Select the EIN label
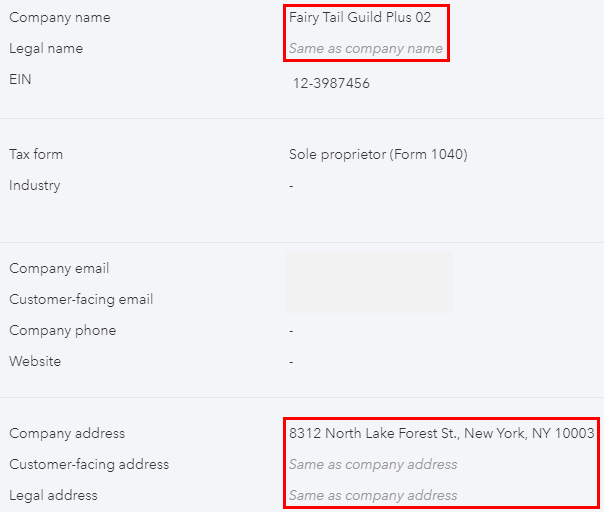 coord(20,79)
